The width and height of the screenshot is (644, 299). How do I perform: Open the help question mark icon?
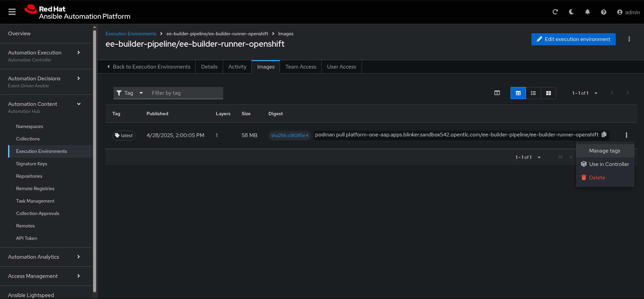point(604,12)
